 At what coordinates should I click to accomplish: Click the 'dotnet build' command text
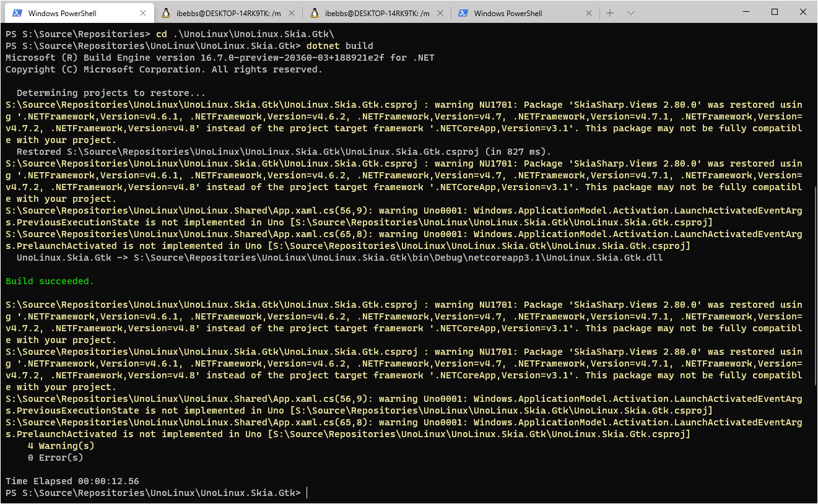(339, 46)
